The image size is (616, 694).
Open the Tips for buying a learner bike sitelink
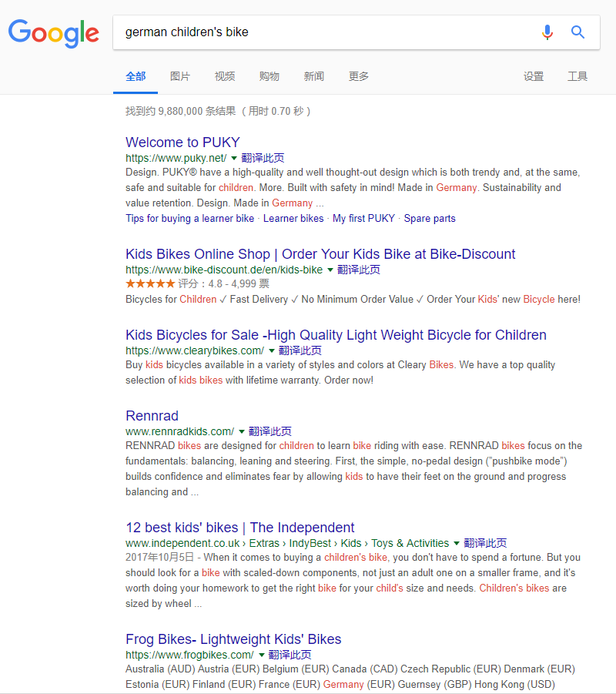(190, 218)
